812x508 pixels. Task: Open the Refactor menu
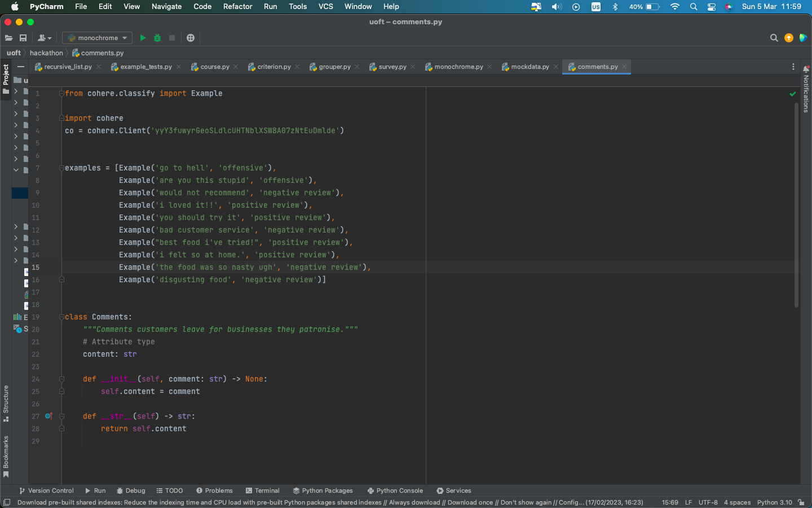237,7
